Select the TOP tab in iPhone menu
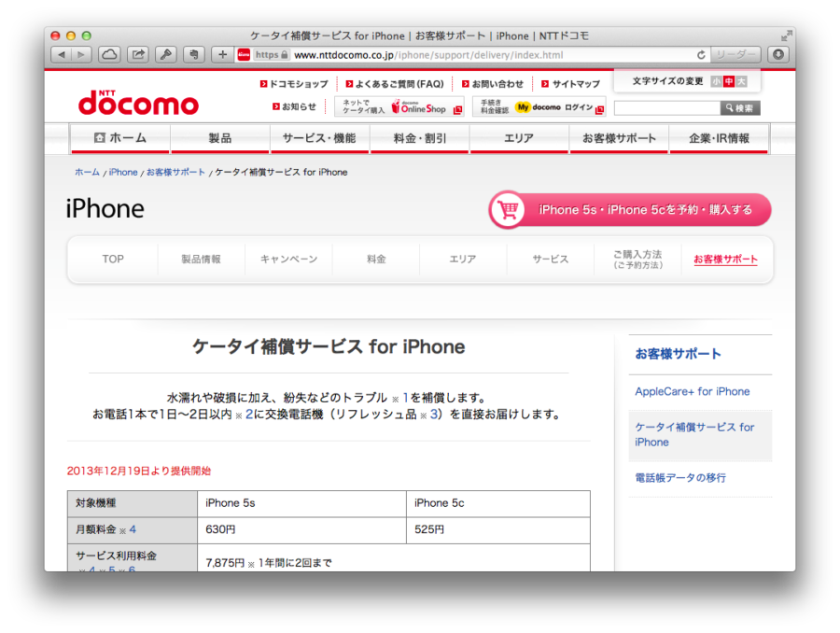Viewport: 840px width, 633px height. 113,260
